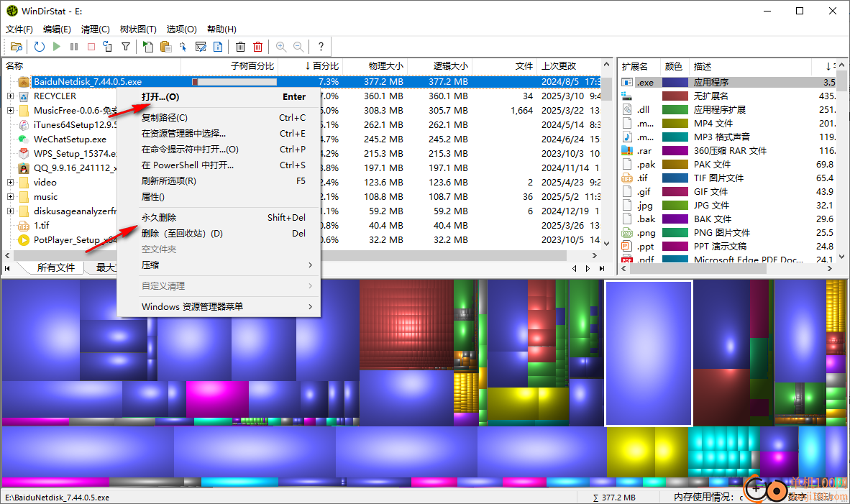Click the 1.tif file icon

pyautogui.click(x=24, y=226)
